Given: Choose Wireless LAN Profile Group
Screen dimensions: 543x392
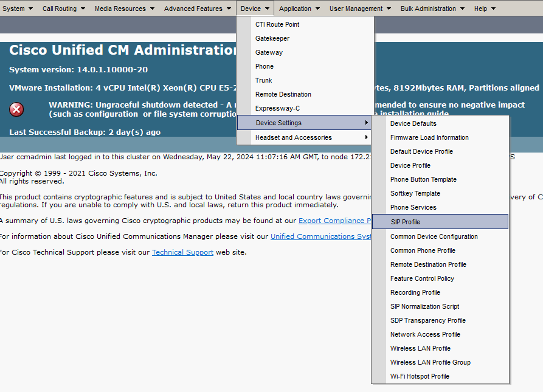Looking at the screenshot, I should pyautogui.click(x=440, y=363).
